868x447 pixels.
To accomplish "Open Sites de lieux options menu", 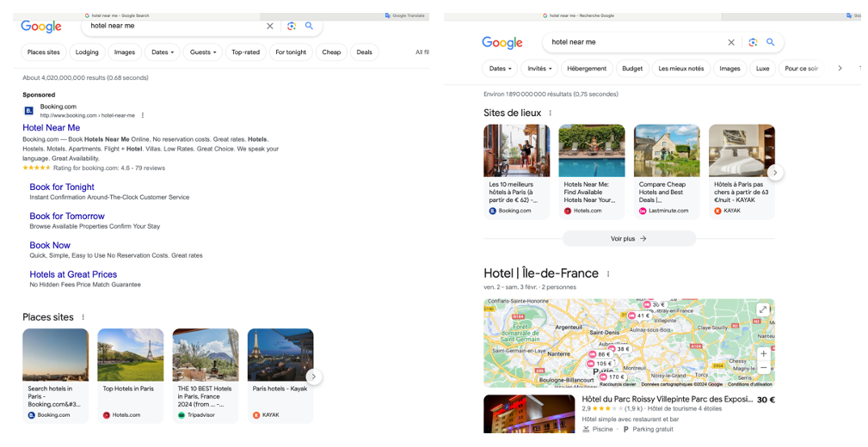I will point(550,113).
